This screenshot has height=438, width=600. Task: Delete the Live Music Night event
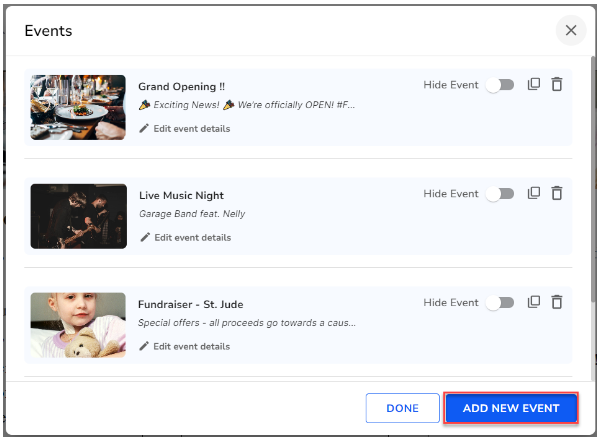click(x=557, y=193)
